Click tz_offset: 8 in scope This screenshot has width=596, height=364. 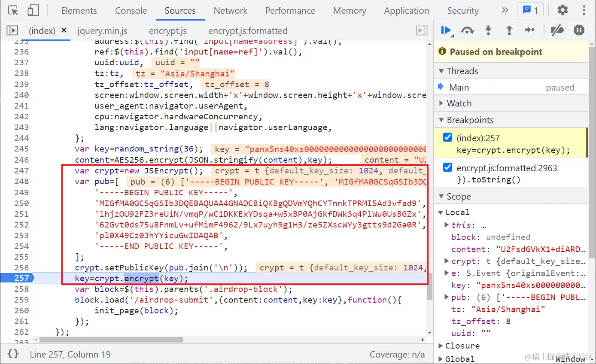[x=481, y=321]
